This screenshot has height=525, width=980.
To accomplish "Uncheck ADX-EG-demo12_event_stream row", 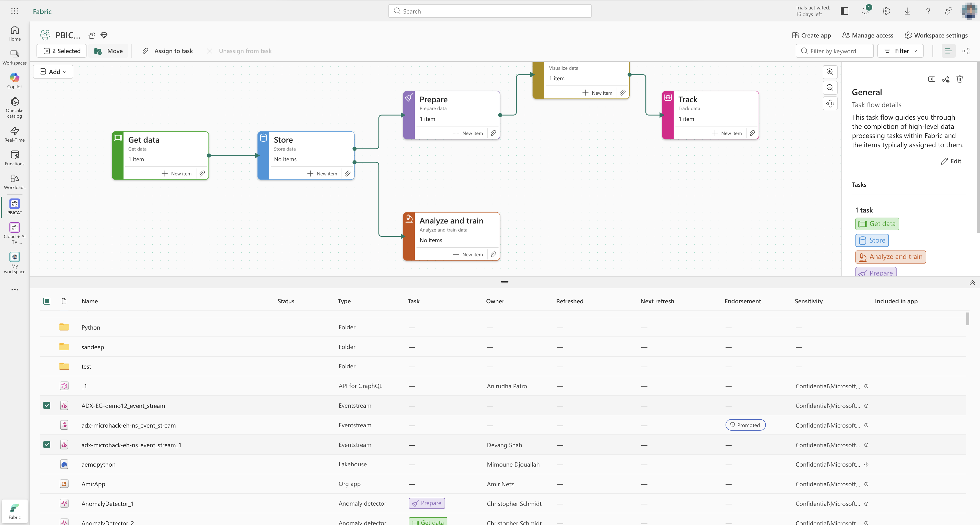I will tap(47, 405).
